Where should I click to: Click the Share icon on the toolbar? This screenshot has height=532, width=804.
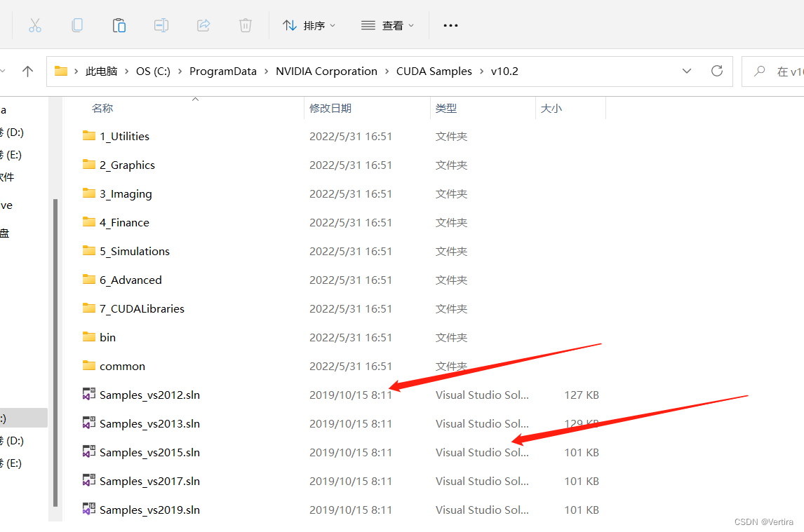[203, 25]
